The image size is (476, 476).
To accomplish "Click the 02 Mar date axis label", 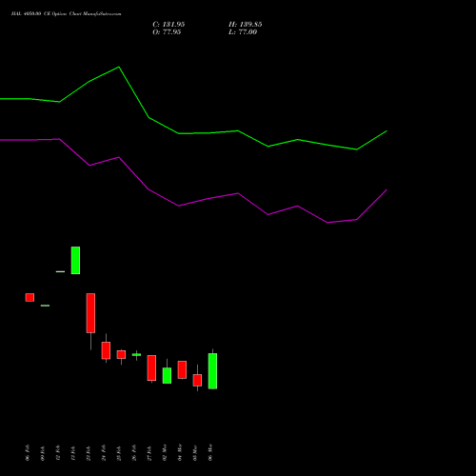I will tap(165, 452).
